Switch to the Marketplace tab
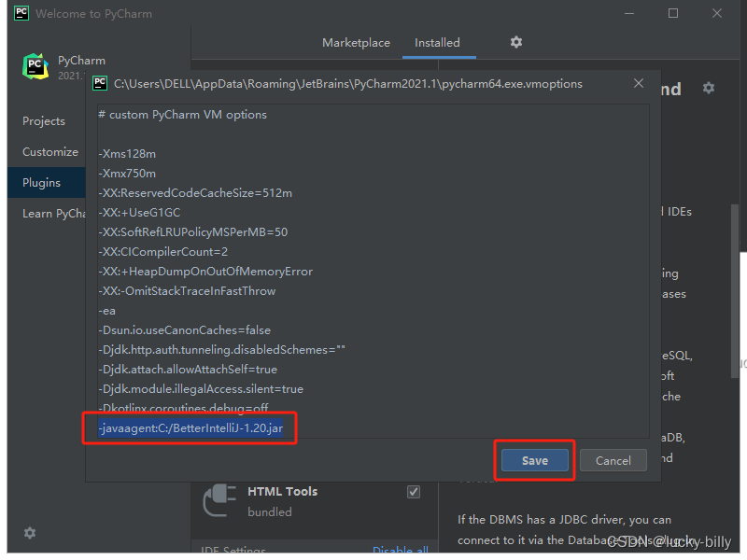The height and width of the screenshot is (560, 747). coord(356,43)
